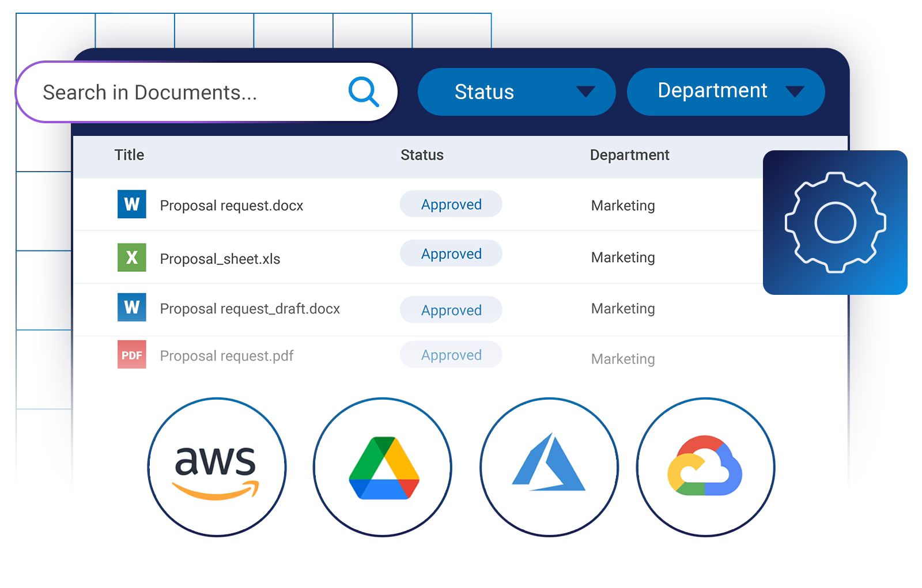Click the Word icon for Proposal request.docx
Image resolution: width=922 pixels, height=588 pixels.
coord(132,204)
